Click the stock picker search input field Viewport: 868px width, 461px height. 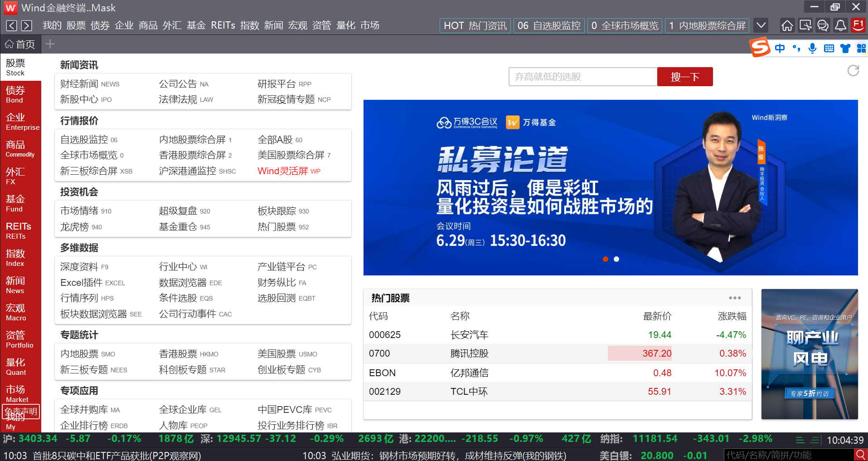pos(583,77)
